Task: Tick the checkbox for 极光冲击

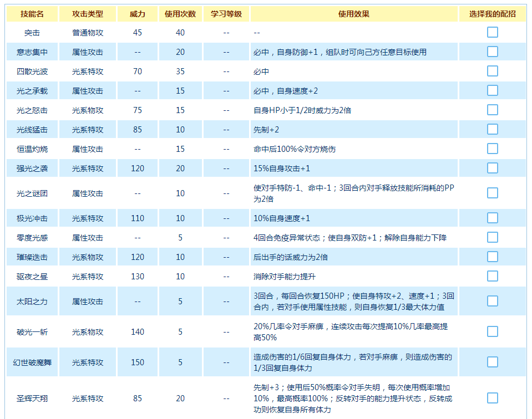Action: (x=492, y=218)
